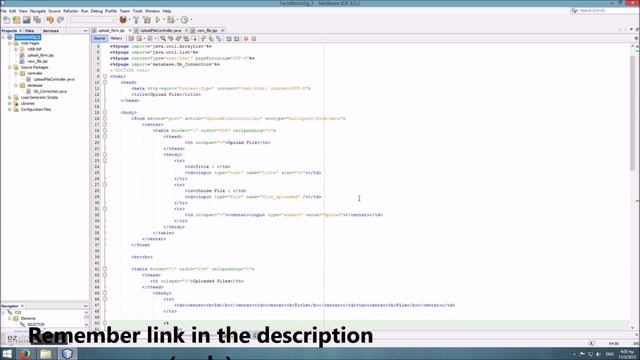Click the red Start Macro Recording icon
The image size is (640, 360).
[246, 38]
